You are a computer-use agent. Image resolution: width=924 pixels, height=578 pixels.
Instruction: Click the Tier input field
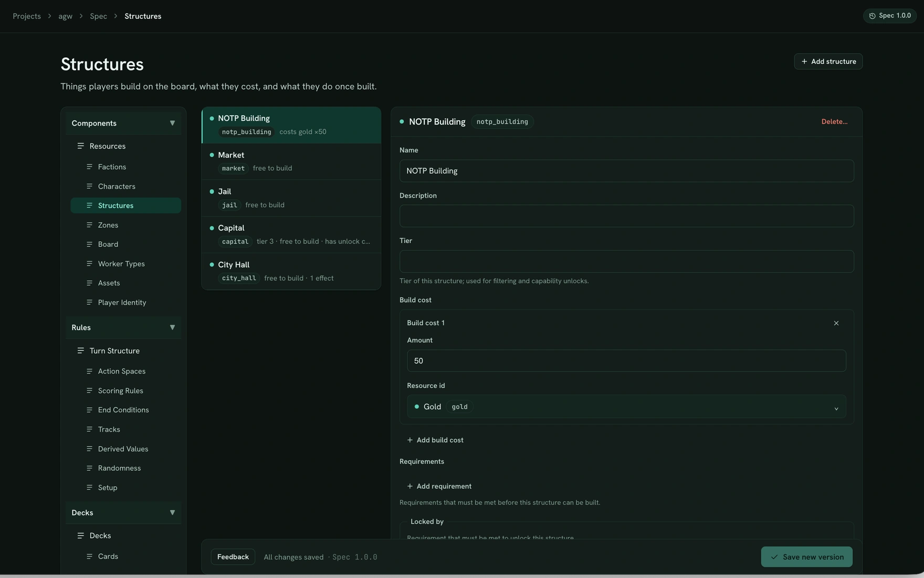[626, 261]
